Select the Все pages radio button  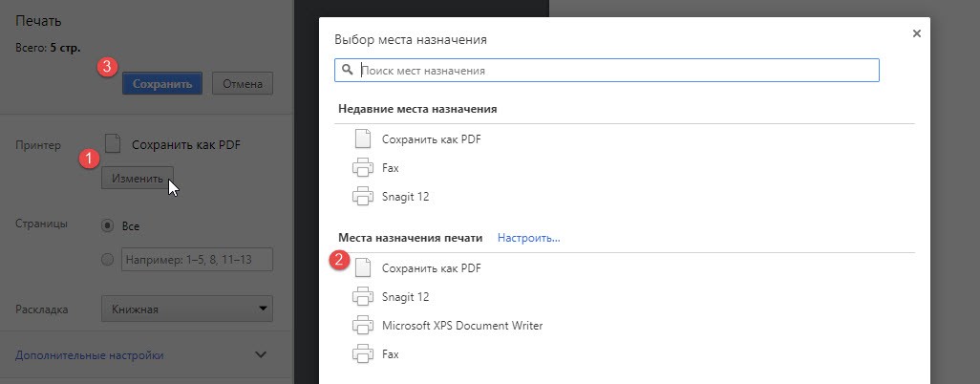108,225
